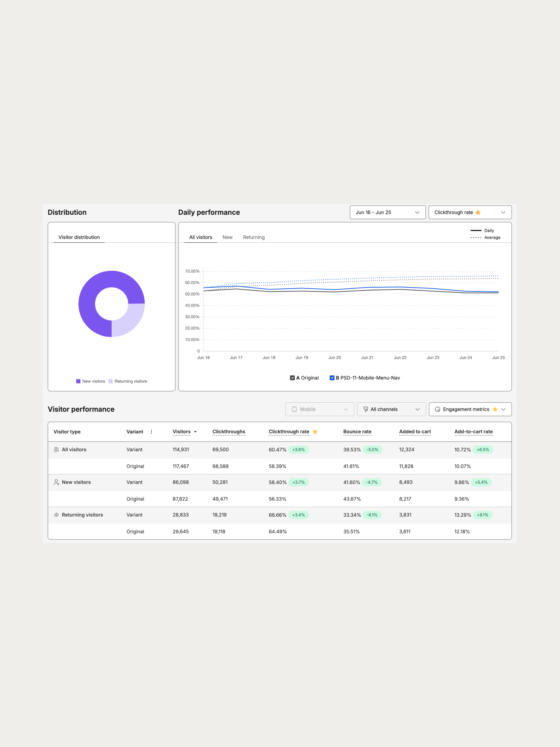Click the New visitors legend swatch
This screenshot has height=747, width=560.
(x=78, y=381)
